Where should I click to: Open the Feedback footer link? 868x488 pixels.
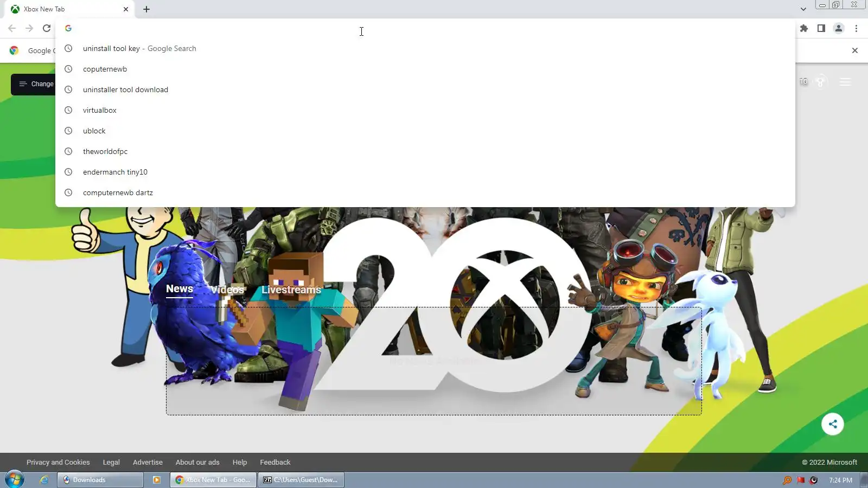tap(275, 463)
